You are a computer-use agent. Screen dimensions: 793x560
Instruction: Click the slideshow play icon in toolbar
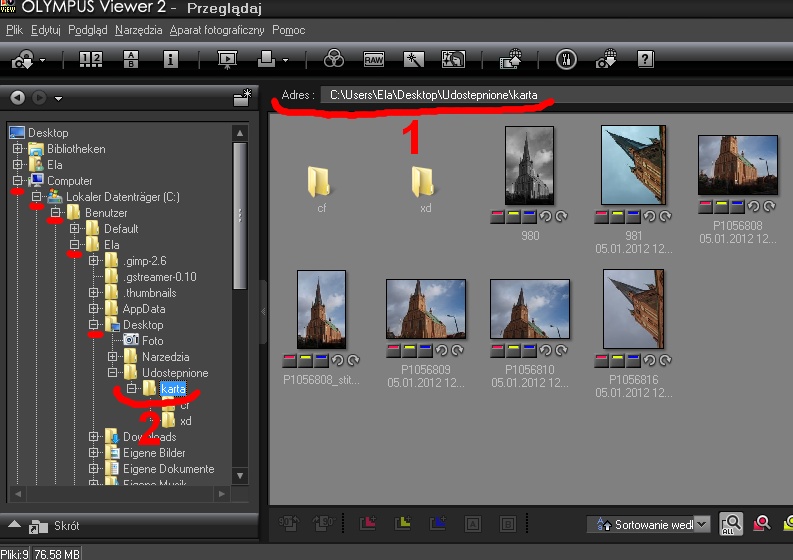click(x=227, y=60)
